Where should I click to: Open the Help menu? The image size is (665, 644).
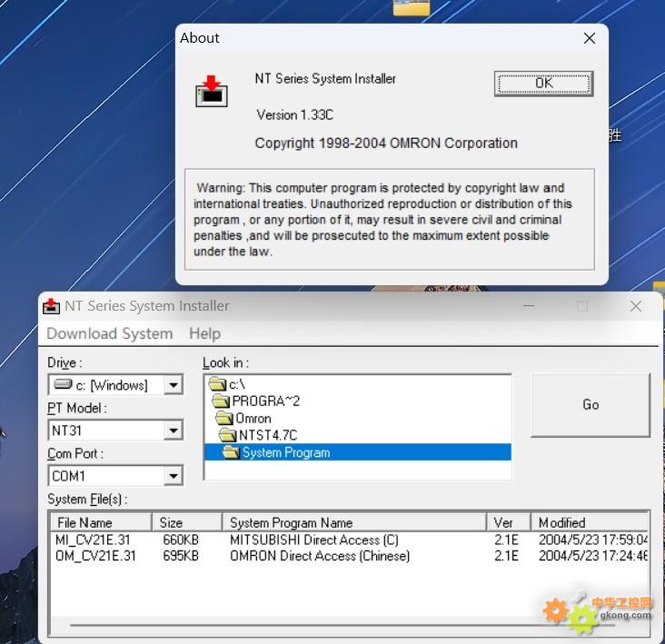(204, 333)
